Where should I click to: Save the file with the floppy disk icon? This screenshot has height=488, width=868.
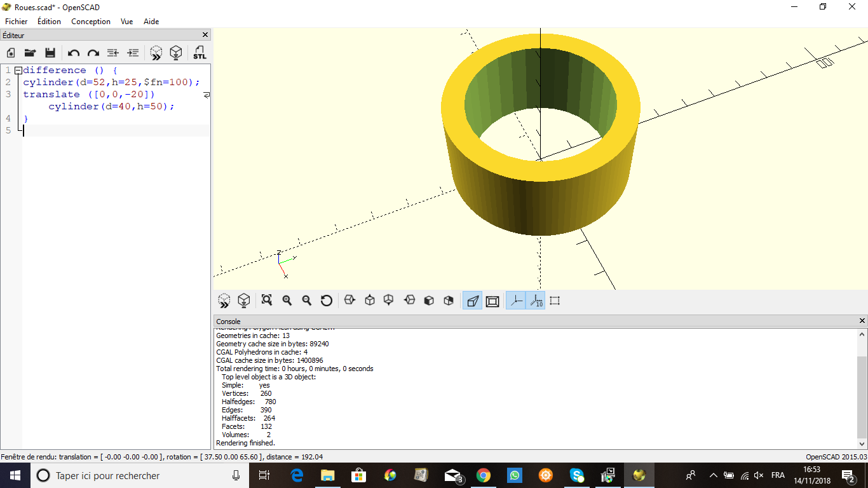pyautogui.click(x=50, y=53)
